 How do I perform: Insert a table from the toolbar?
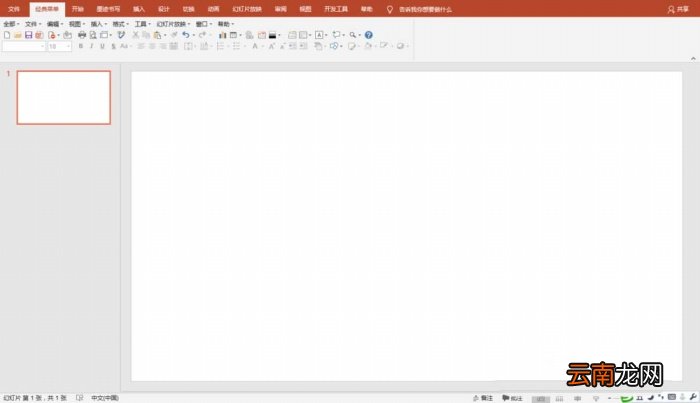click(233, 35)
